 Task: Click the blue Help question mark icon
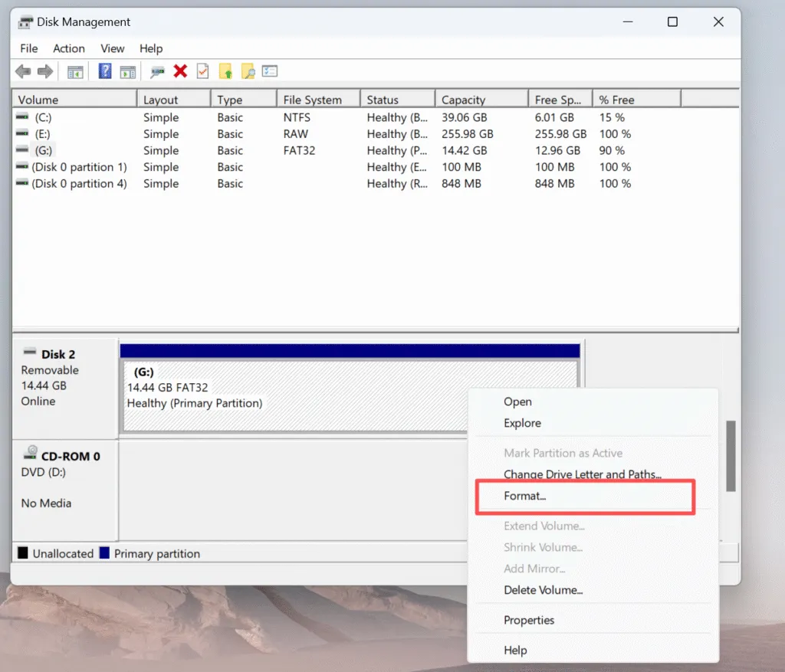[x=105, y=71]
